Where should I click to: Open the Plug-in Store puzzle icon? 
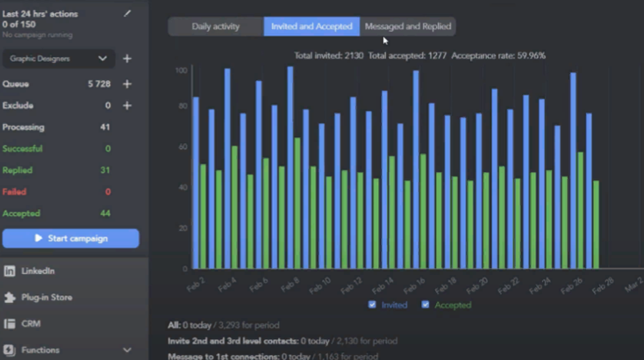click(10, 297)
